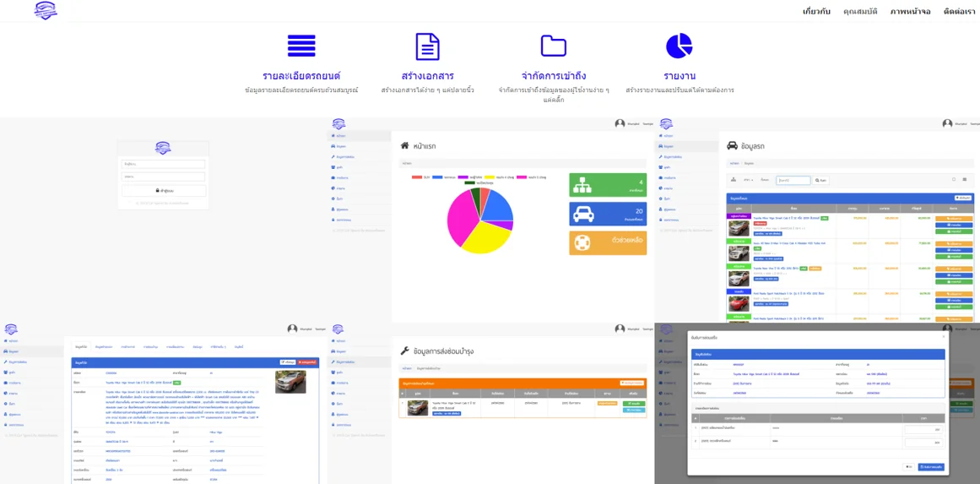Go to the ภาพหน้าจอ navigation item
This screenshot has width=980, height=484.
911,11
